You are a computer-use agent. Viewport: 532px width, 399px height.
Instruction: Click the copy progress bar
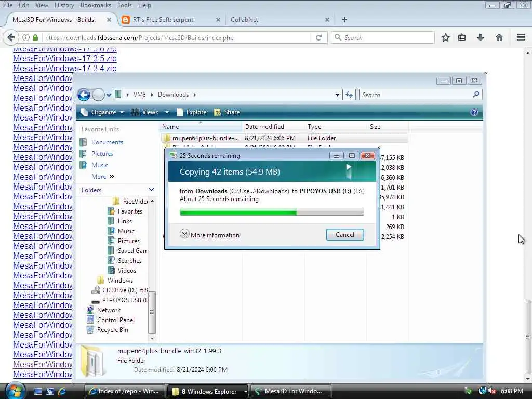272,212
